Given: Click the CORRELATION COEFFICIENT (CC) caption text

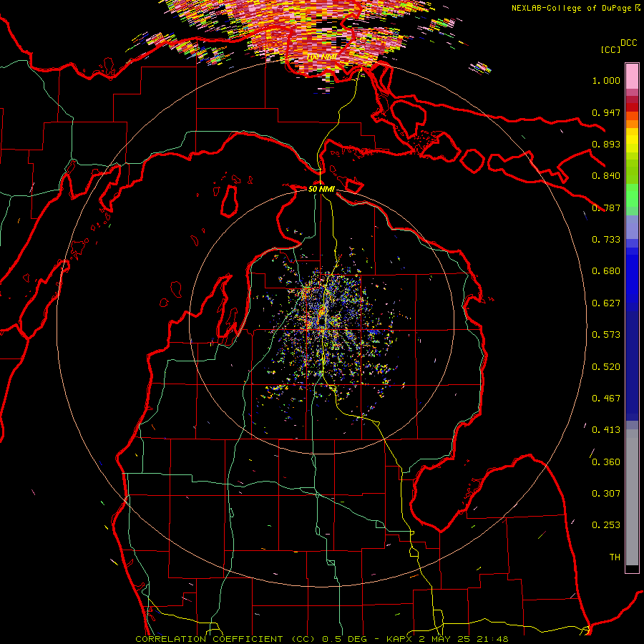Looking at the screenshot, I should pyautogui.click(x=226, y=639).
